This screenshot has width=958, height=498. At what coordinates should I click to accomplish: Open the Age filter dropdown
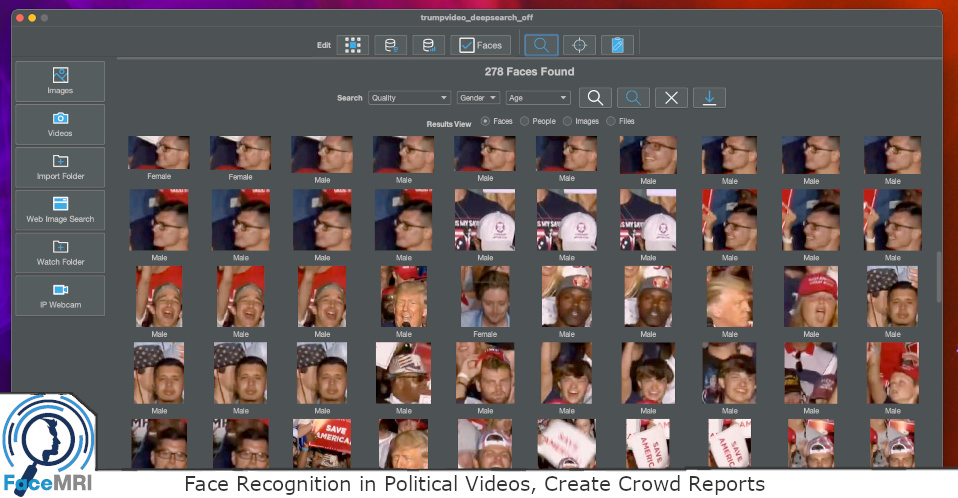tap(537, 98)
